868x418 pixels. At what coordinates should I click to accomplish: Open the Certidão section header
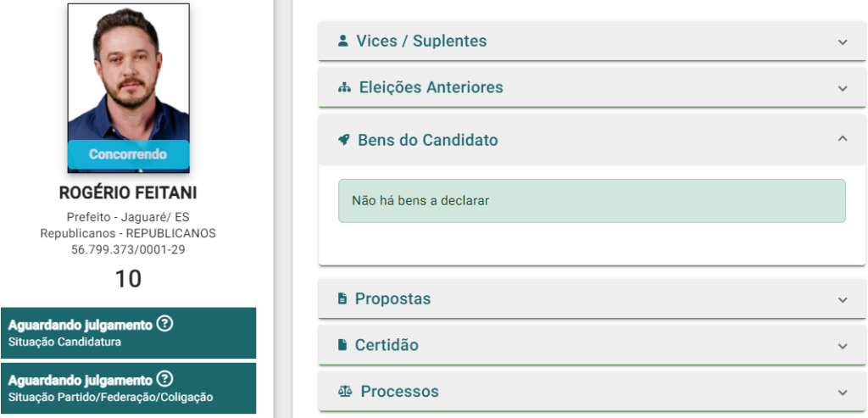tap(592, 345)
